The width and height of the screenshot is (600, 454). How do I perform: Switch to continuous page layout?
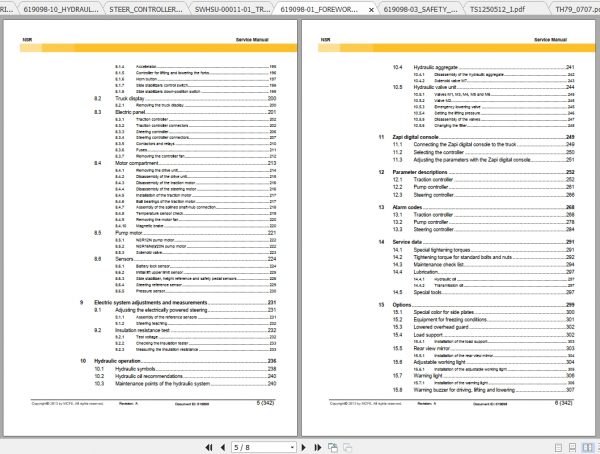[x=572, y=447]
